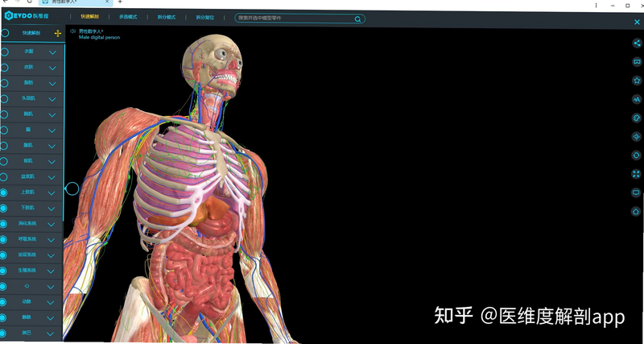Expand the 泌尿系统 row chevron
The width and height of the screenshot is (644, 344).
pyautogui.click(x=51, y=255)
